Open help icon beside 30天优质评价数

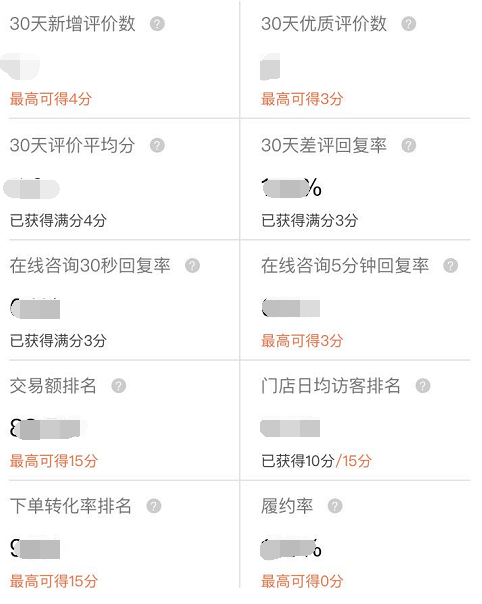point(408,24)
